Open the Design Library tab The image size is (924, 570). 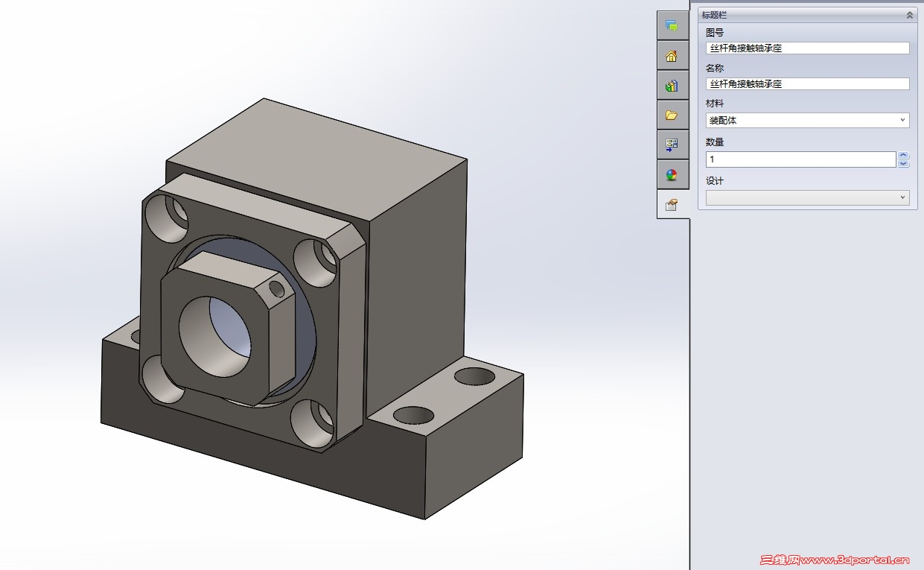pos(672,86)
